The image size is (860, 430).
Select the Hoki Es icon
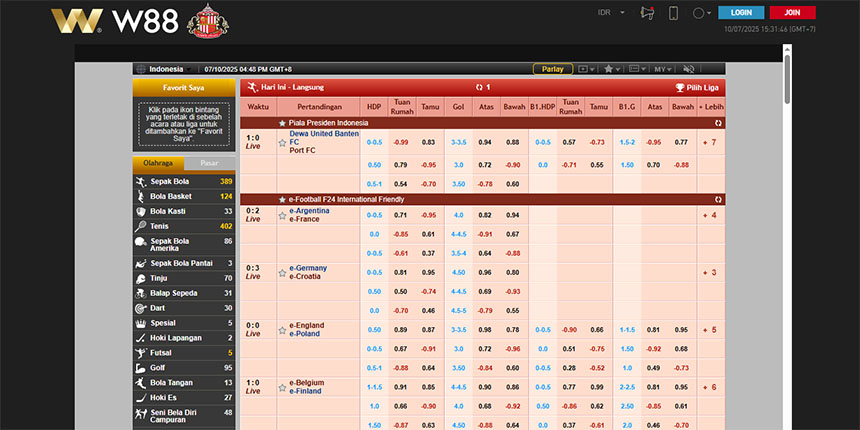click(141, 398)
